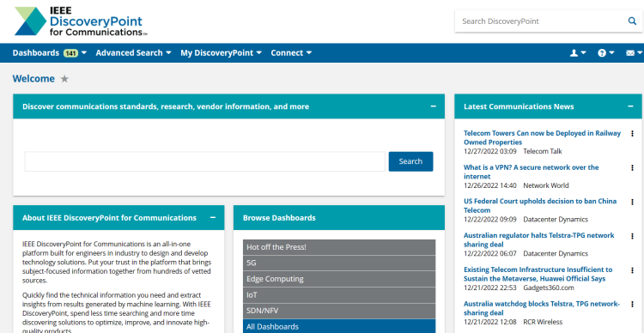The width and height of the screenshot is (644, 333).
Task: Collapse the Discover communications standards panel
Action: click(434, 106)
